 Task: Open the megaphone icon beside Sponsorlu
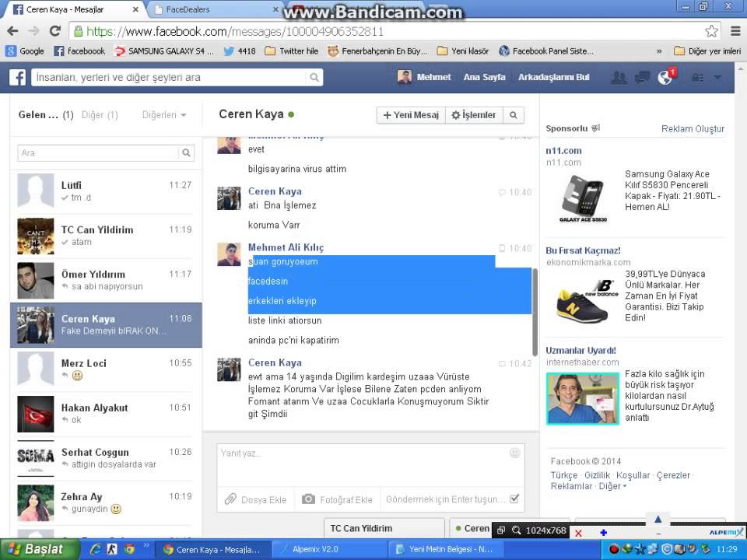point(596,128)
